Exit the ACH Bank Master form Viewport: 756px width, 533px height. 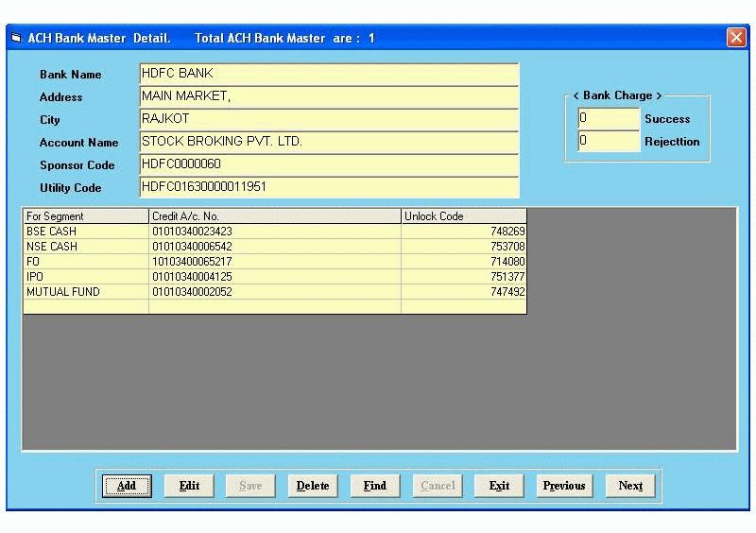click(x=499, y=486)
